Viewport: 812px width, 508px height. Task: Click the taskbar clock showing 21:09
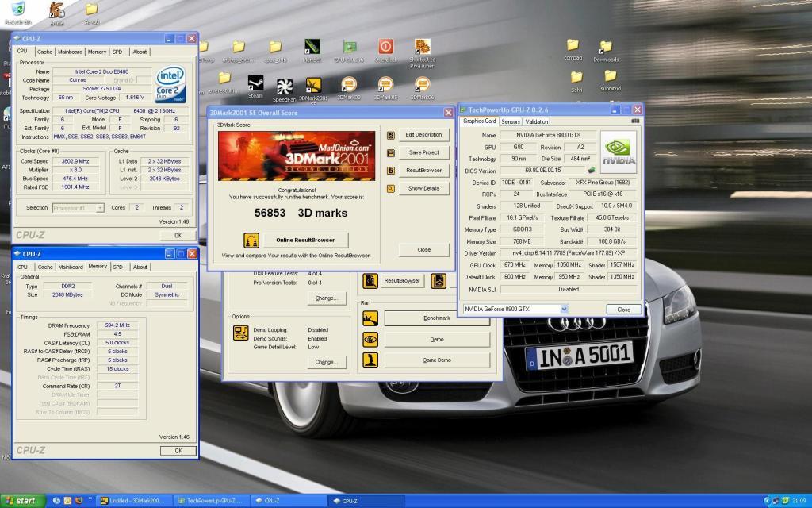799,501
